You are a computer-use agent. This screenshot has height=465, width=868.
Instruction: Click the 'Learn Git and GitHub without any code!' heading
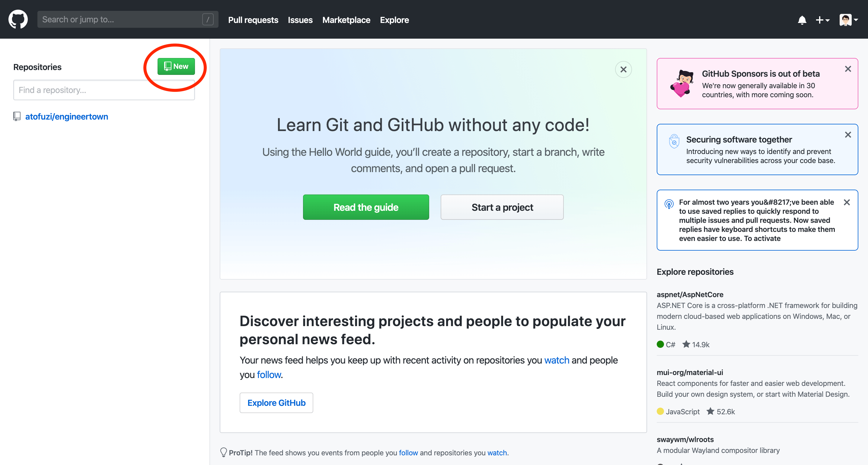tap(433, 125)
